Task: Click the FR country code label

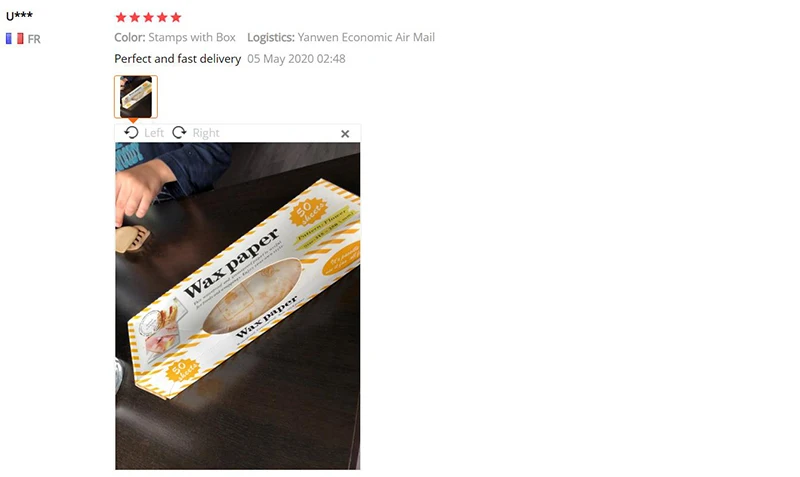Action: 34,39
